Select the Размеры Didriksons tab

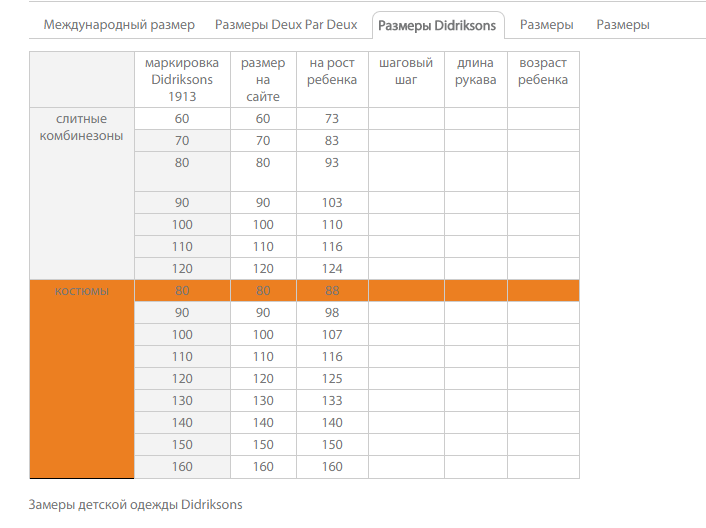point(437,25)
